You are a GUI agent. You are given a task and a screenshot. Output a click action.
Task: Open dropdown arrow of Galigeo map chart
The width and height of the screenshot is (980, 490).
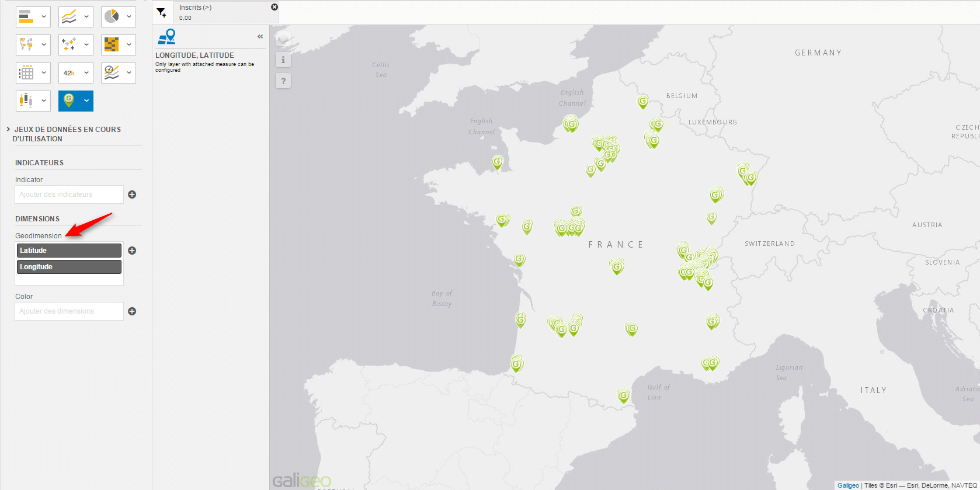86,100
